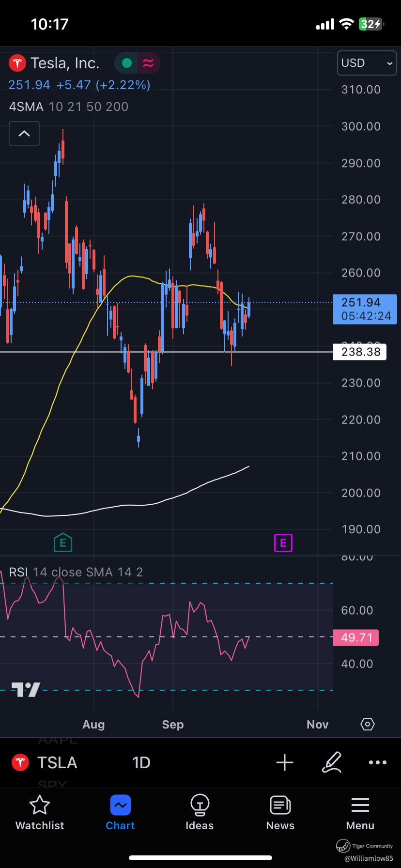Add indicator or compare with plus icon

pyautogui.click(x=285, y=762)
